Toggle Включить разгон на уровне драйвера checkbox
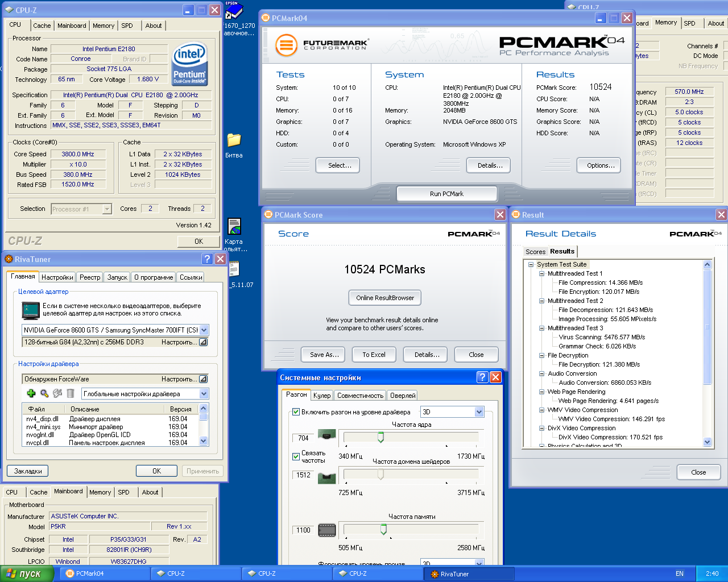Viewport: 728px width, 582px height. click(296, 411)
